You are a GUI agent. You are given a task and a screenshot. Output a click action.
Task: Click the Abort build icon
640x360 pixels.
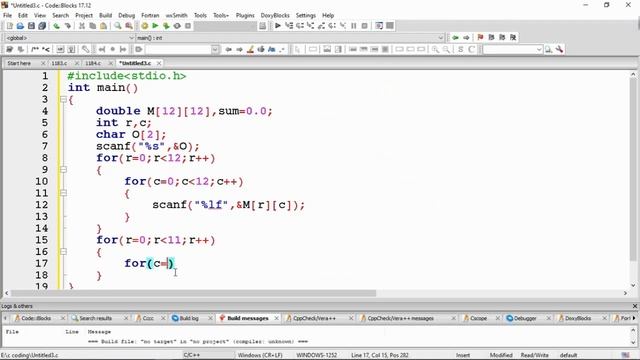tap(188, 26)
